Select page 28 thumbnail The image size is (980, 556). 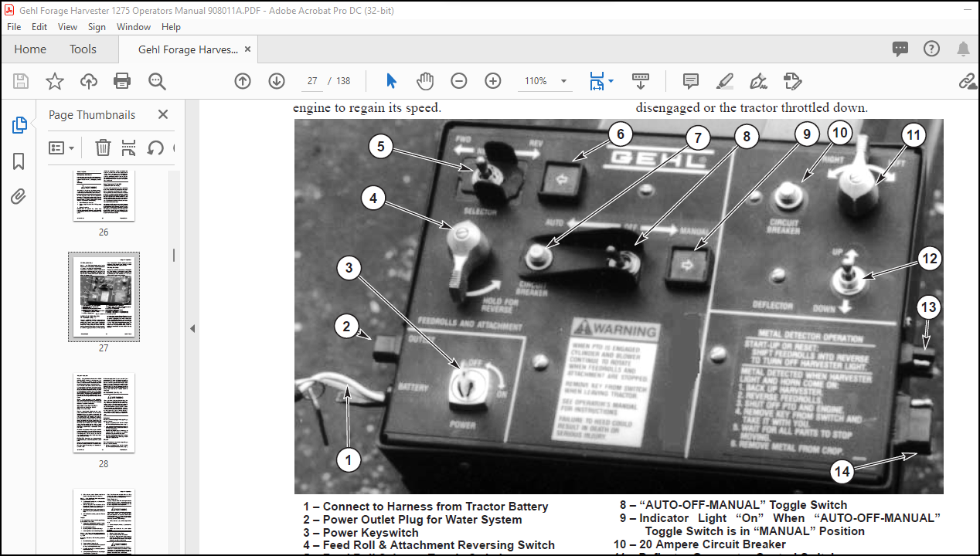(104, 412)
